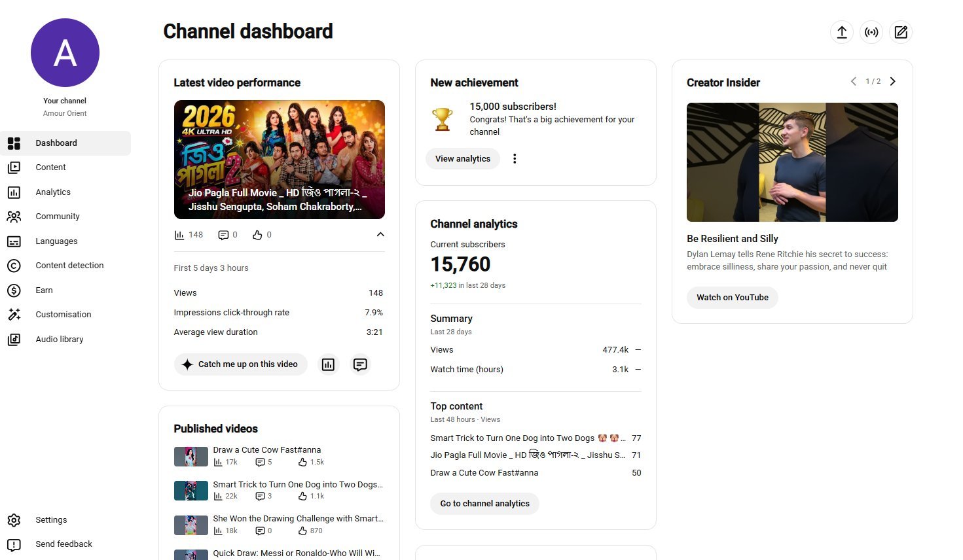
Task: Click the create post pencil icon
Action: click(x=901, y=32)
